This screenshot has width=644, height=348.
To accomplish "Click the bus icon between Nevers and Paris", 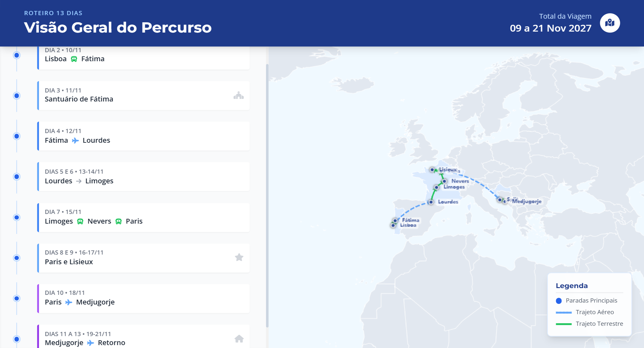I will 118,221.
